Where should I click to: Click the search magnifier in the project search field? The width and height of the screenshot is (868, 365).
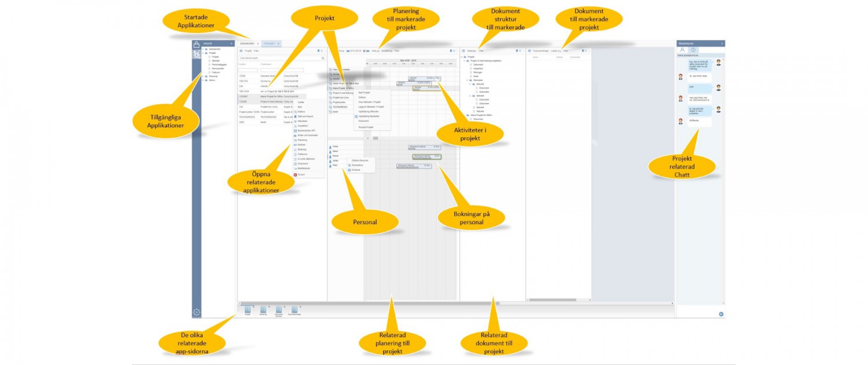coord(323,58)
